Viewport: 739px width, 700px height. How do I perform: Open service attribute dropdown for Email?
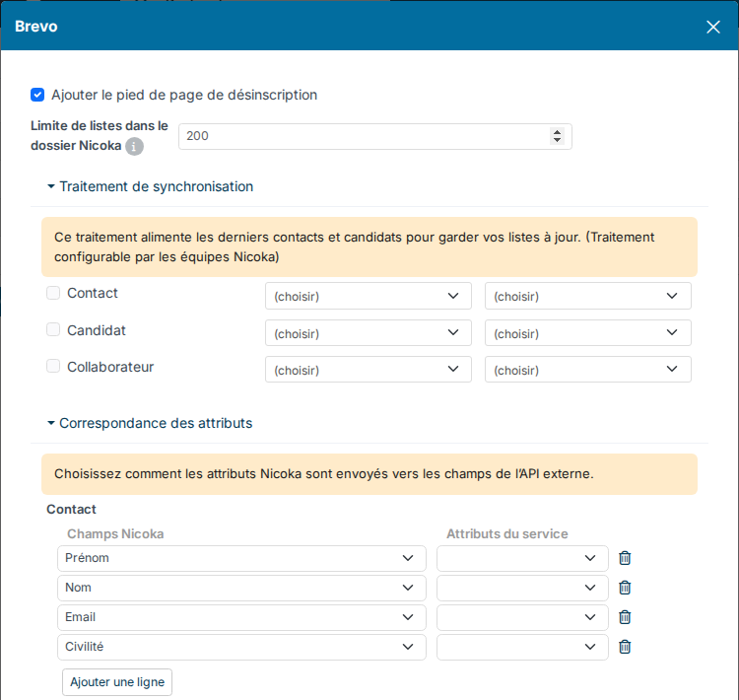(522, 617)
